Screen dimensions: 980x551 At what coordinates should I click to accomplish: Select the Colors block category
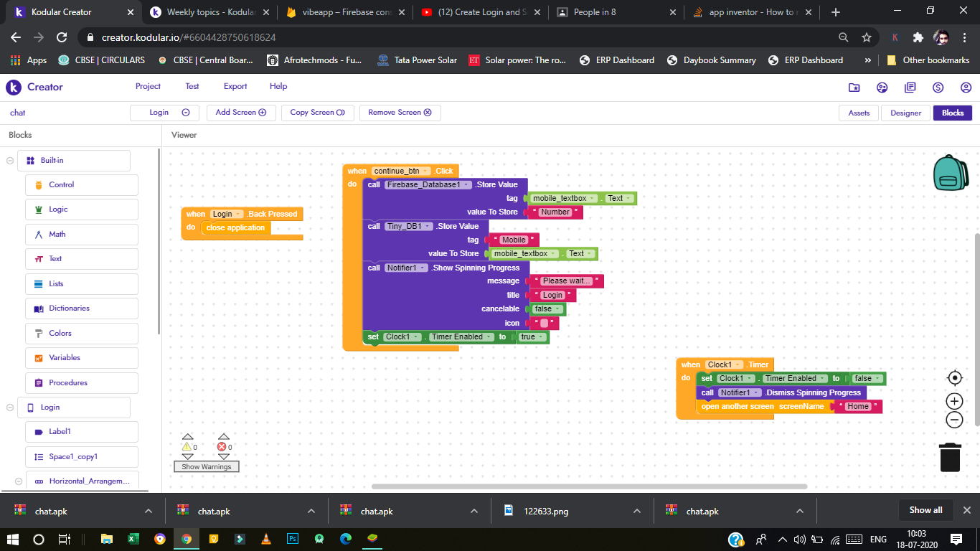pos(60,333)
